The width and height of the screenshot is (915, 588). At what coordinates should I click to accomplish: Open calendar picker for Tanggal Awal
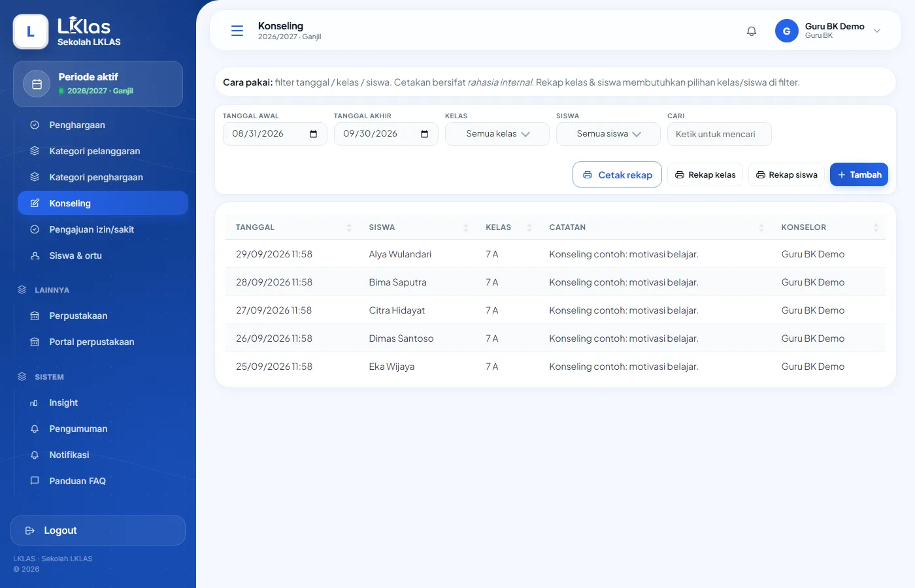314,134
